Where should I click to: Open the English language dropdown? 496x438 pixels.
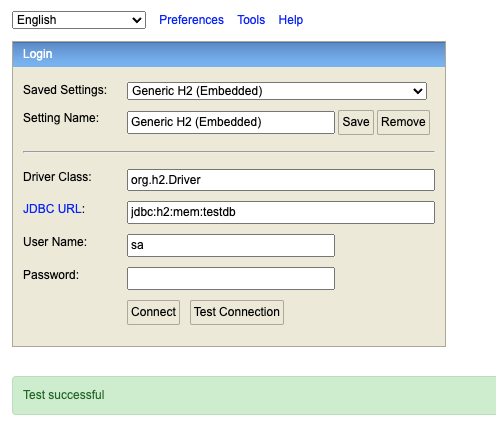coord(79,20)
